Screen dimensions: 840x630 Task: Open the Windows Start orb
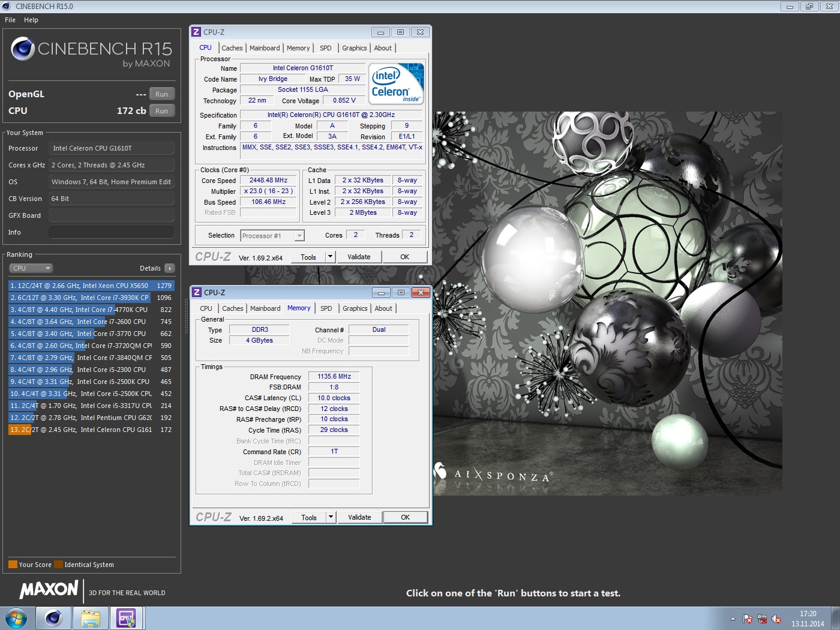click(16, 618)
